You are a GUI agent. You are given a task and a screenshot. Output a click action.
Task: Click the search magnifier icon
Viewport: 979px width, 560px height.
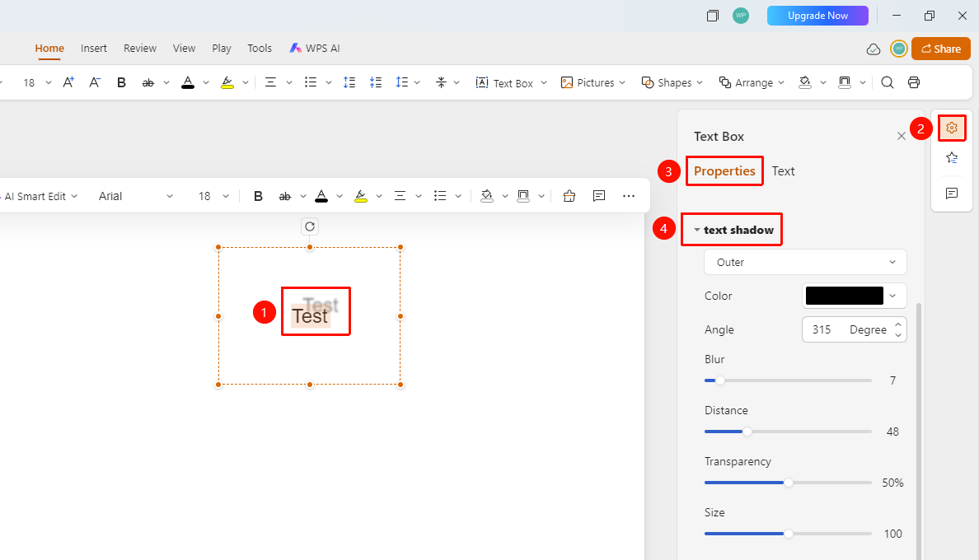[x=888, y=82]
